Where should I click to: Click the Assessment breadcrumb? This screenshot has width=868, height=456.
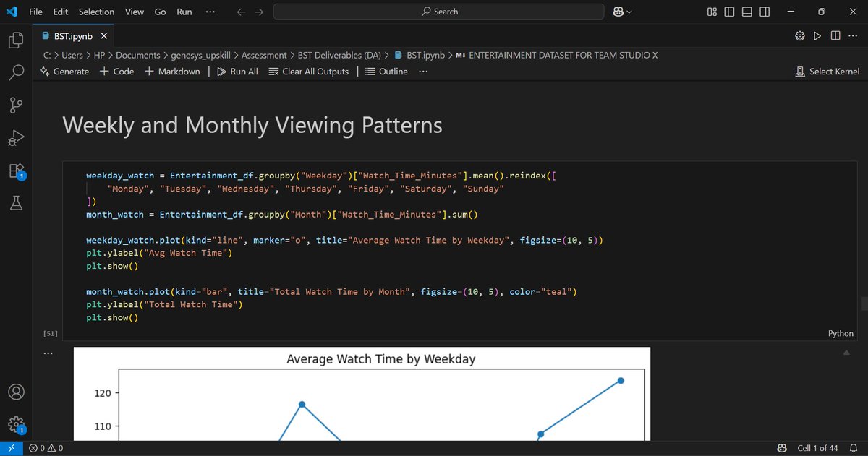click(x=264, y=55)
